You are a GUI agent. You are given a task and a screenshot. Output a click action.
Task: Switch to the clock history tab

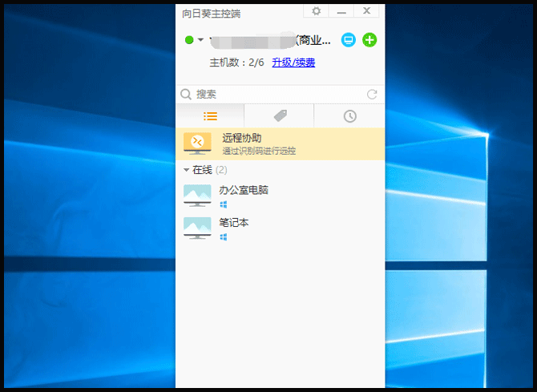point(349,116)
